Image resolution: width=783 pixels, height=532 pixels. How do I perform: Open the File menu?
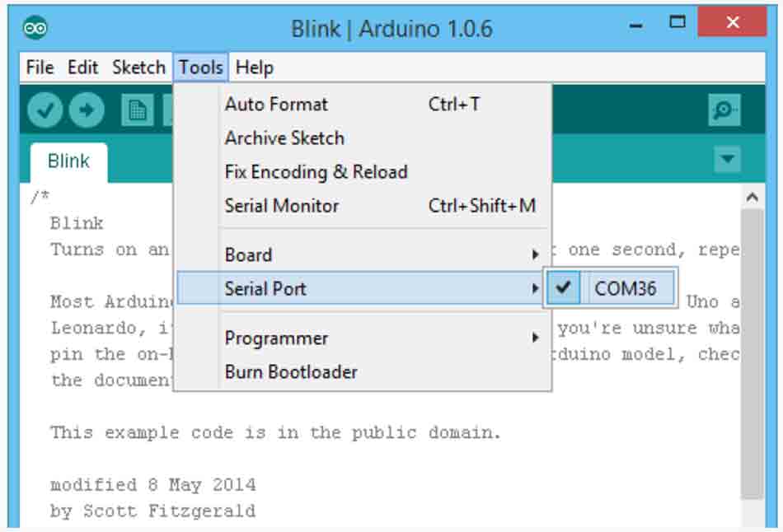[40, 68]
